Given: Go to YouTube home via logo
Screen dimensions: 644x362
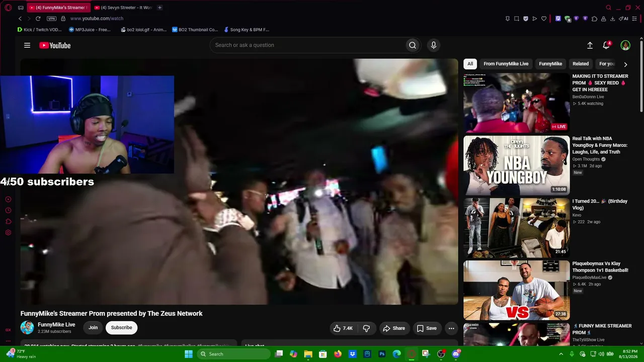Looking at the screenshot, I should 55,45.
